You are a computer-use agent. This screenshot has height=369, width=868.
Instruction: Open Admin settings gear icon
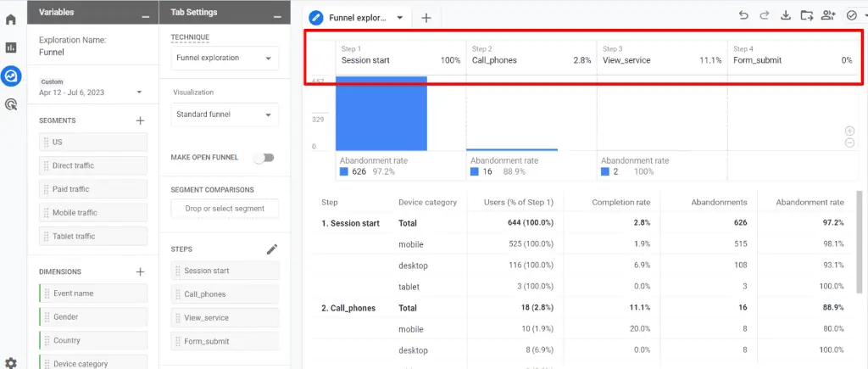[11, 362]
